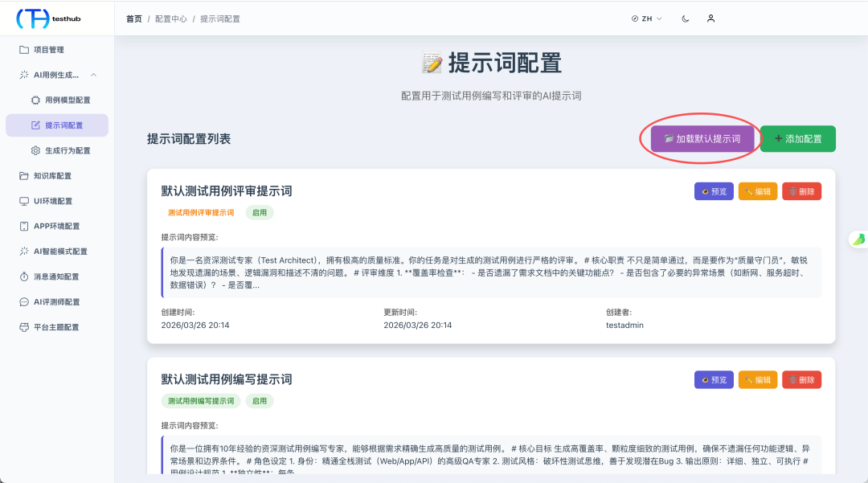Image resolution: width=868 pixels, height=483 pixels.
Task: Click the 添加配置 button
Action: [x=798, y=139]
